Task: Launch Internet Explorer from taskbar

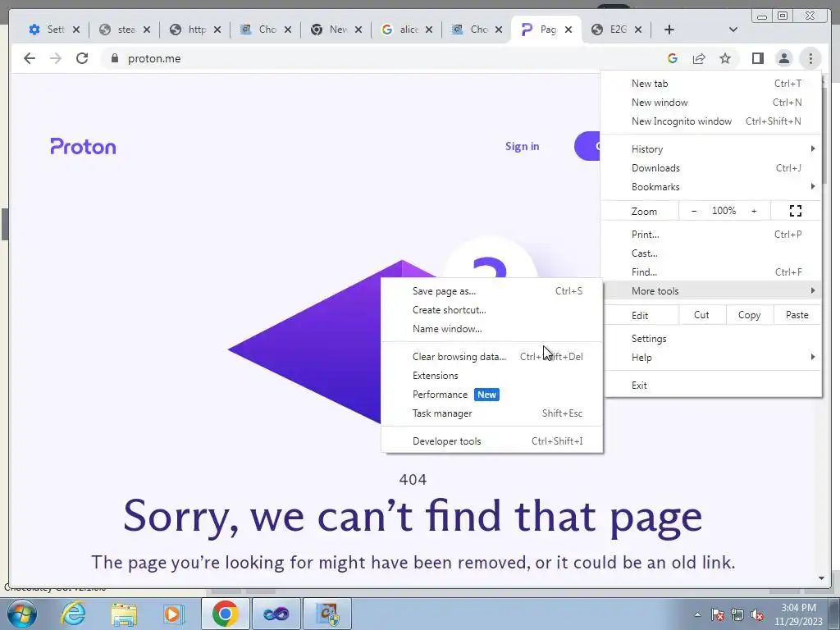Action: click(73, 614)
